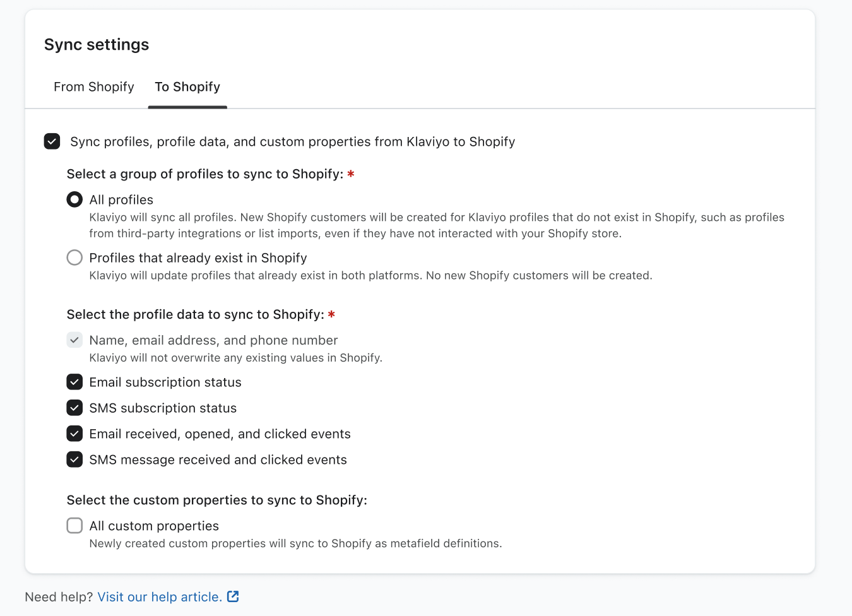Click the 'SMS message received and clicked events' label
Screen dimensions: 852x616
218,460
